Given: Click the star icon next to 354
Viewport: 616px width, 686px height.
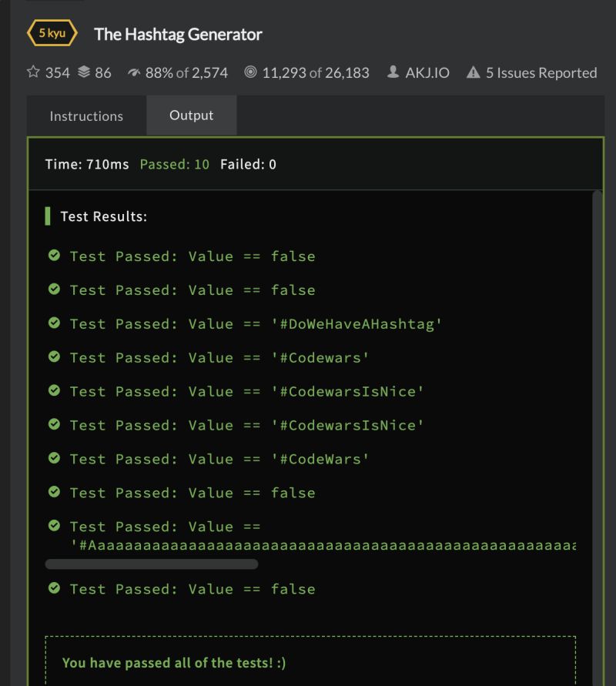Looking at the screenshot, I should pyautogui.click(x=33, y=72).
